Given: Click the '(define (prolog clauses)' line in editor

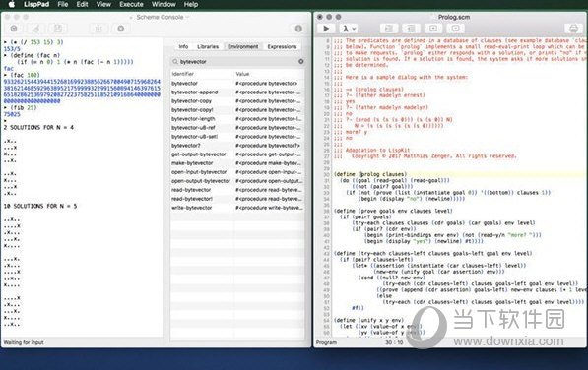Looking at the screenshot, I should click(370, 174).
